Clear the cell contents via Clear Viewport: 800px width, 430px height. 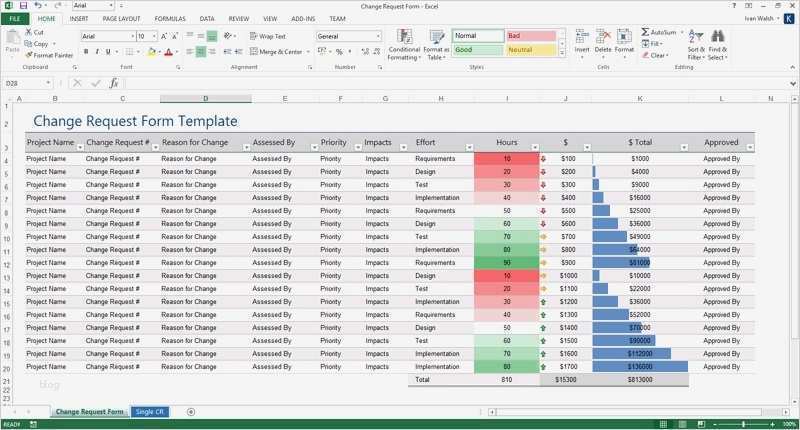(x=656, y=55)
